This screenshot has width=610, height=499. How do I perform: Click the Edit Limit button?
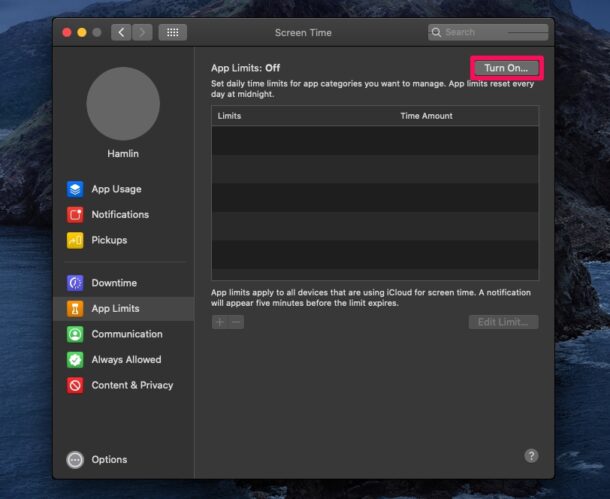503,322
